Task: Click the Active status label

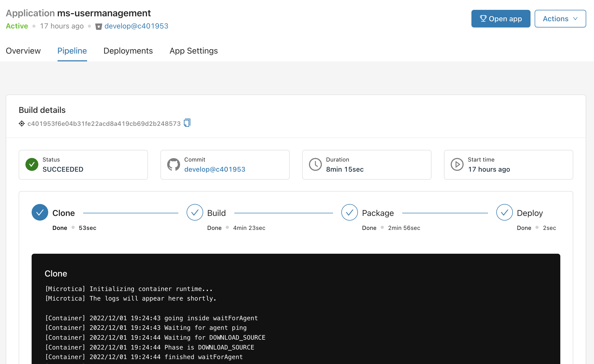Action: pos(17,26)
